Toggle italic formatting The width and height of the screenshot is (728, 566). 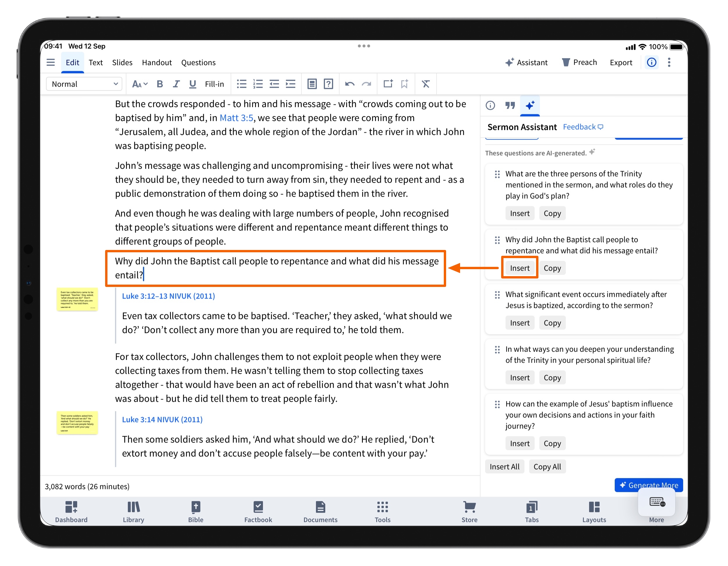coord(176,84)
